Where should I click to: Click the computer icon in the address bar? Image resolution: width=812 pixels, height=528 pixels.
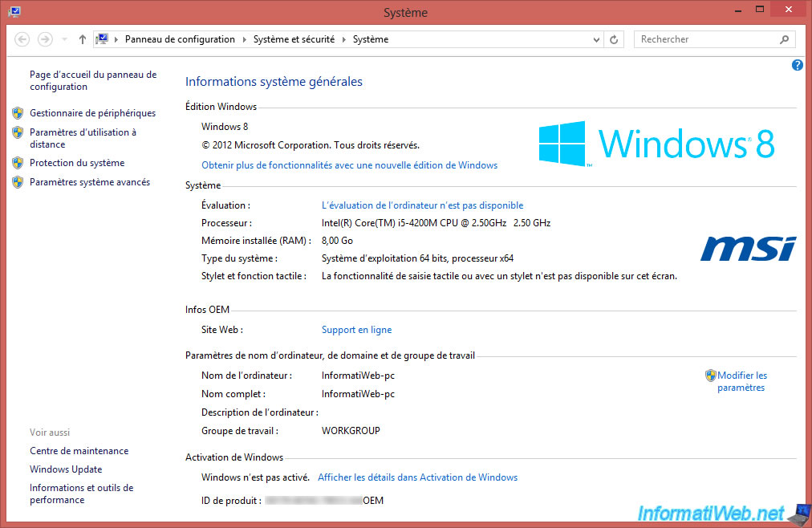102,39
